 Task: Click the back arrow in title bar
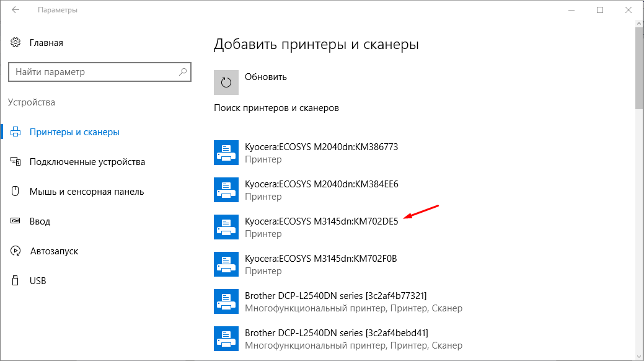pos(15,10)
